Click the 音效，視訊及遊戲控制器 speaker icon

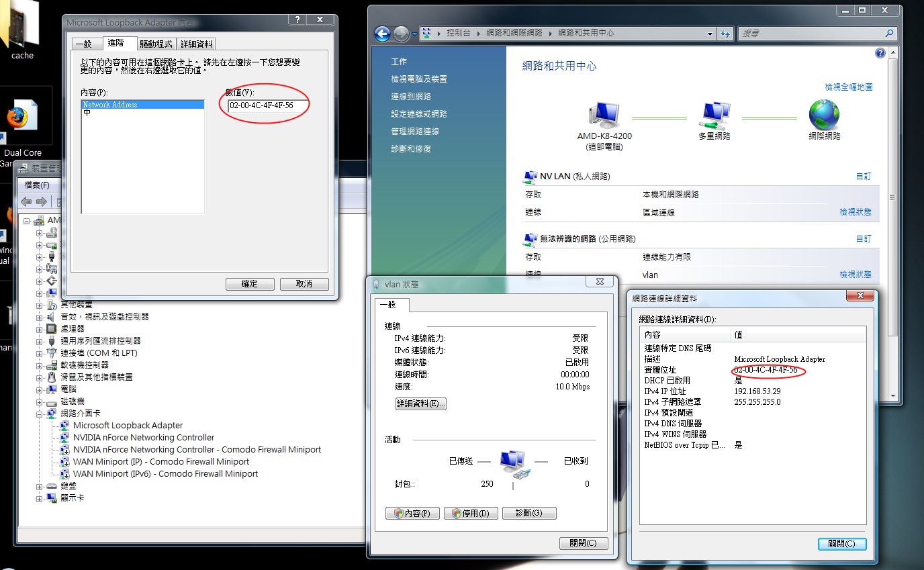pyautogui.click(x=52, y=317)
